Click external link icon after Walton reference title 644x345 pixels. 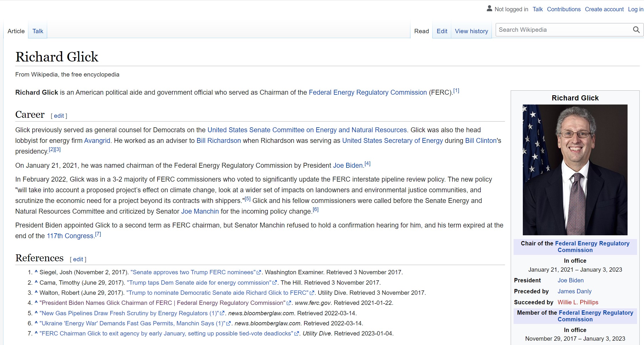tap(312, 293)
